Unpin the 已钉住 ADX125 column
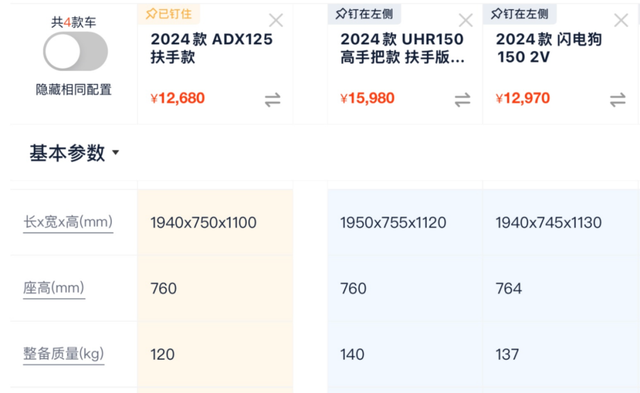 click(x=169, y=14)
